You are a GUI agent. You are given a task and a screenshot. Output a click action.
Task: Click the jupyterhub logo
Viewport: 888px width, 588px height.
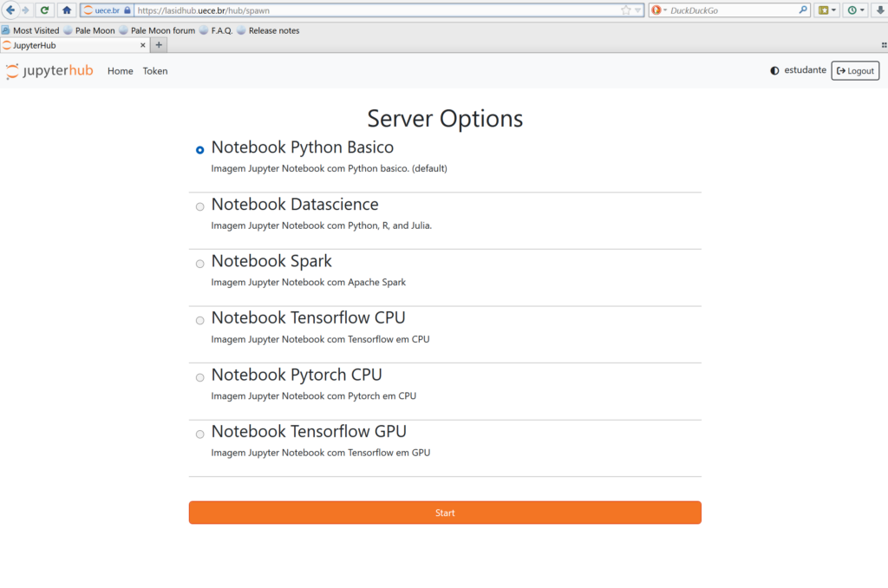[x=49, y=71]
